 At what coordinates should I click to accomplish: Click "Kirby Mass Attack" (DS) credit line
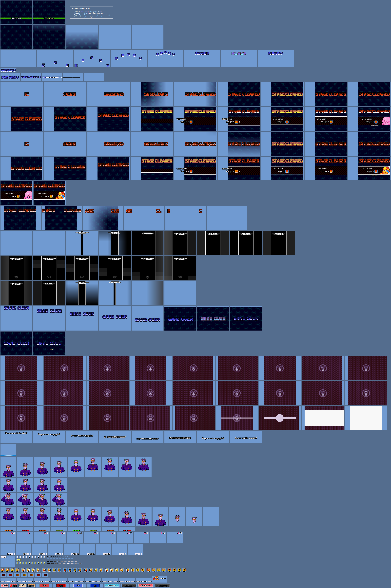click(93, 11)
